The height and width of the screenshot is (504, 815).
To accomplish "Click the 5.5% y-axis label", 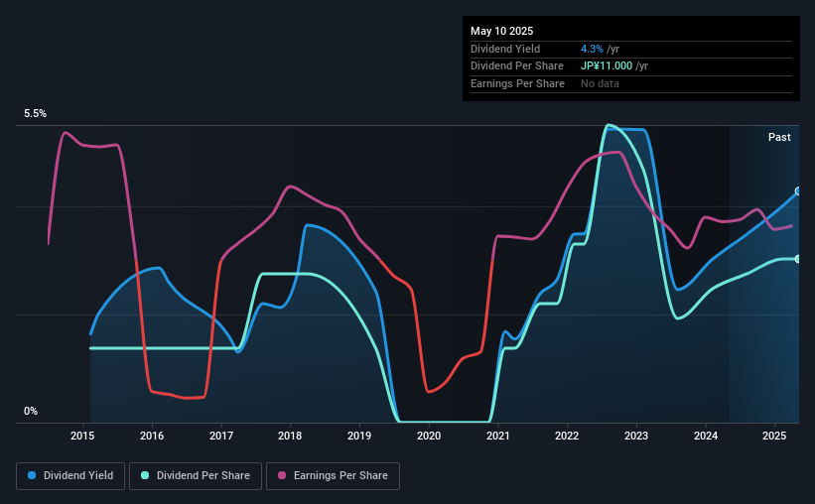I will click(x=35, y=114).
